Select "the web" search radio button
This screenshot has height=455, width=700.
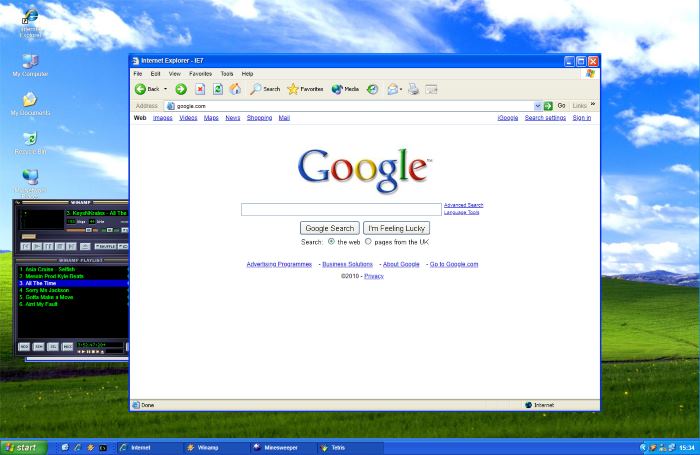tap(331, 241)
